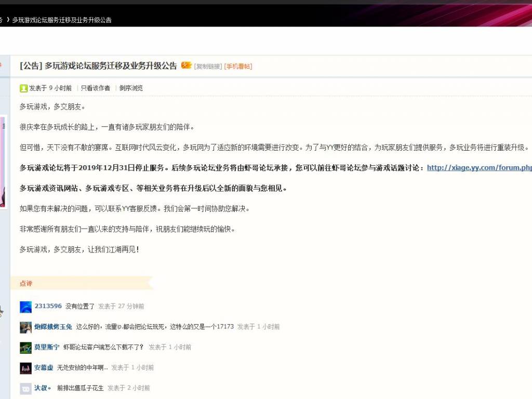
Task: Click the line 很庆幸在多玩成长的路上
Action: coord(107,127)
